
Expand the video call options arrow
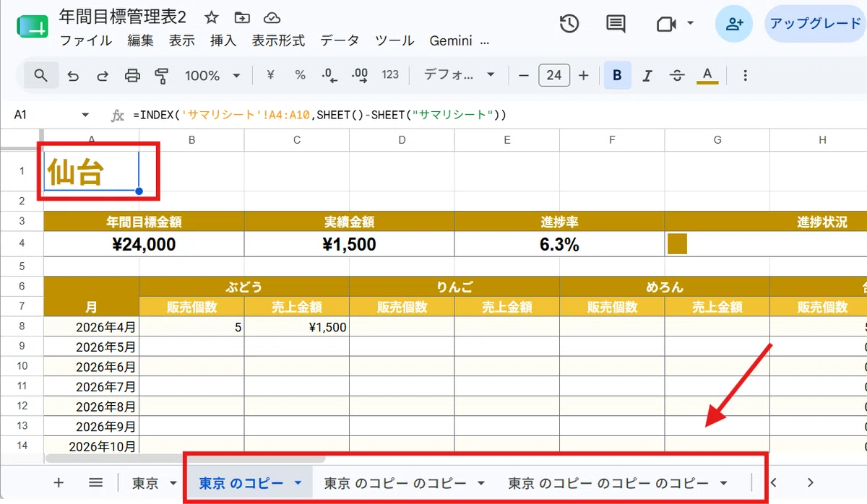[x=690, y=24]
